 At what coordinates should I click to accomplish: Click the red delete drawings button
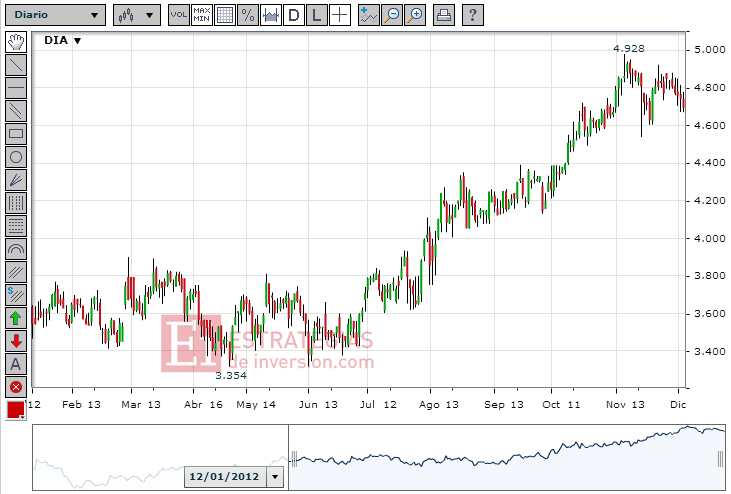[x=16, y=387]
